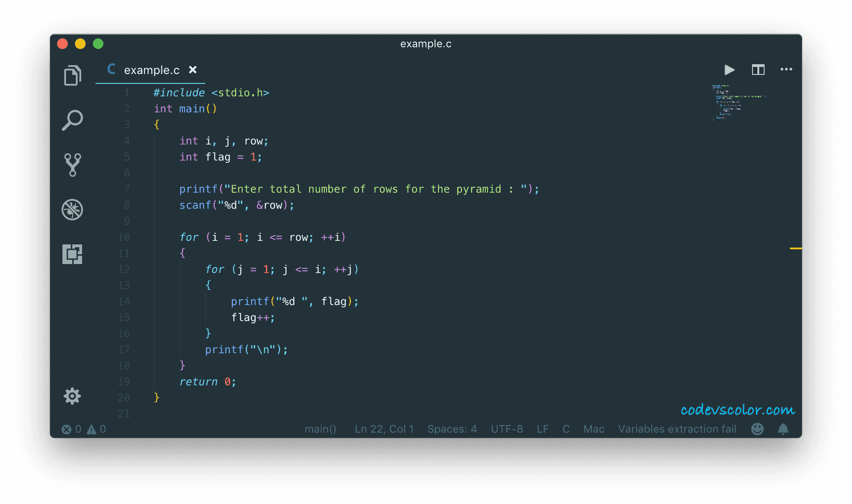Viewport: 852px width, 504px height.
Task: Open the Manage gear icon
Action: point(72,396)
